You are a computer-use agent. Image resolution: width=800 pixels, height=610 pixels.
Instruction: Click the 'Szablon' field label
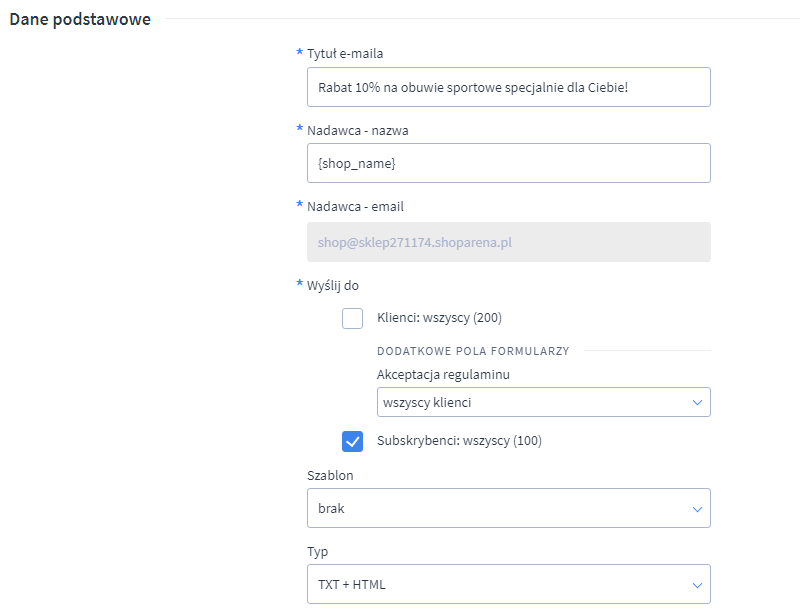pos(330,476)
